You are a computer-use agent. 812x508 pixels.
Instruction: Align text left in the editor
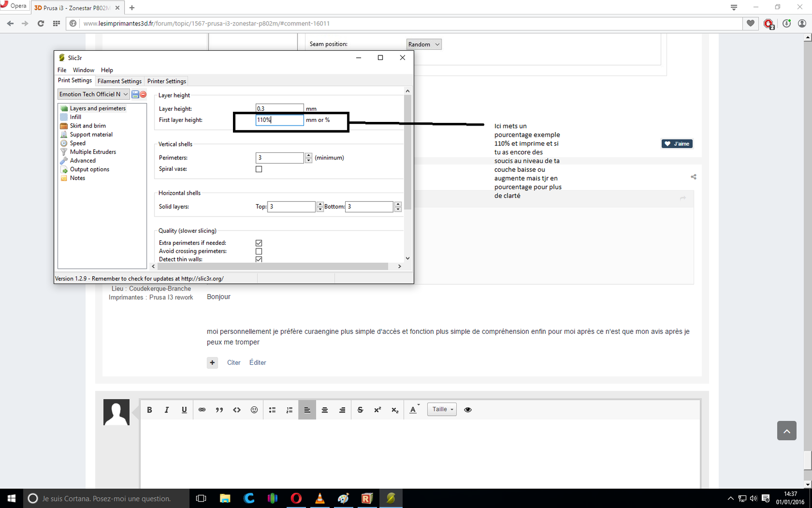[307, 410]
